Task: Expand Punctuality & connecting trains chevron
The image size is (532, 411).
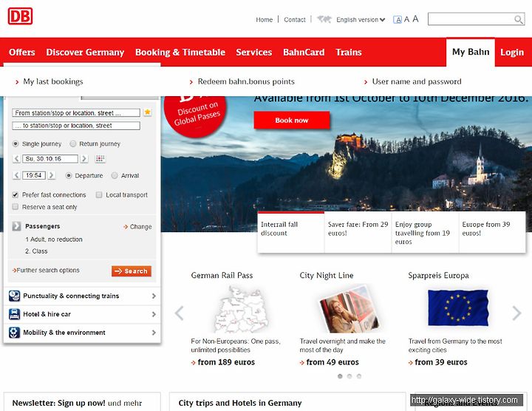Action: [x=154, y=296]
